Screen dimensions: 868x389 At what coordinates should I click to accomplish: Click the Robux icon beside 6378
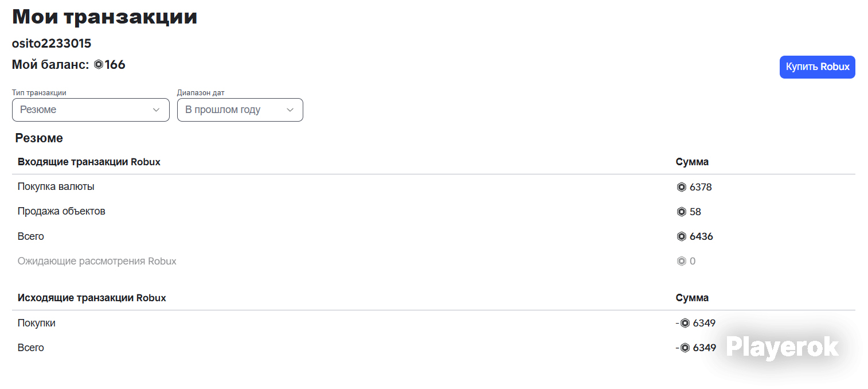[x=681, y=187]
